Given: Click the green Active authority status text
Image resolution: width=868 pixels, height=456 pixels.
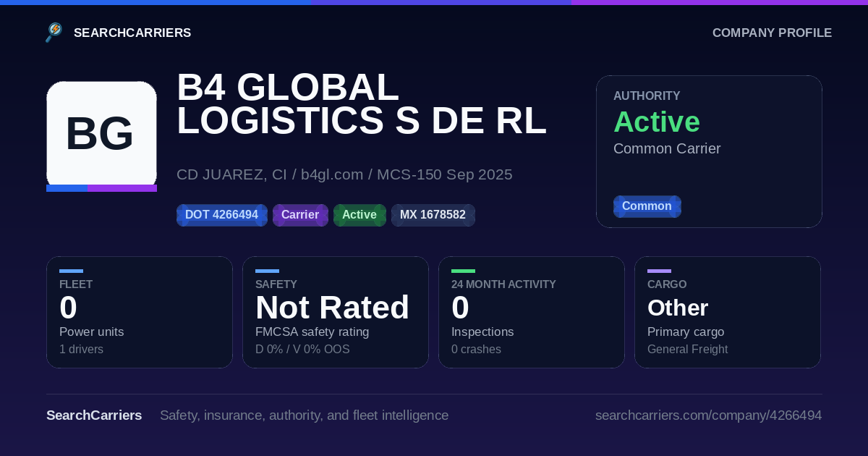Looking at the screenshot, I should (x=657, y=122).
